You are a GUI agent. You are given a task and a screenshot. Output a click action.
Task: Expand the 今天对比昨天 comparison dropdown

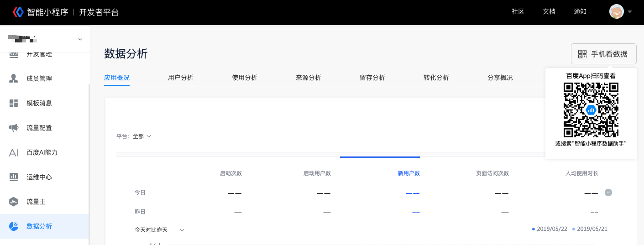[182, 230]
